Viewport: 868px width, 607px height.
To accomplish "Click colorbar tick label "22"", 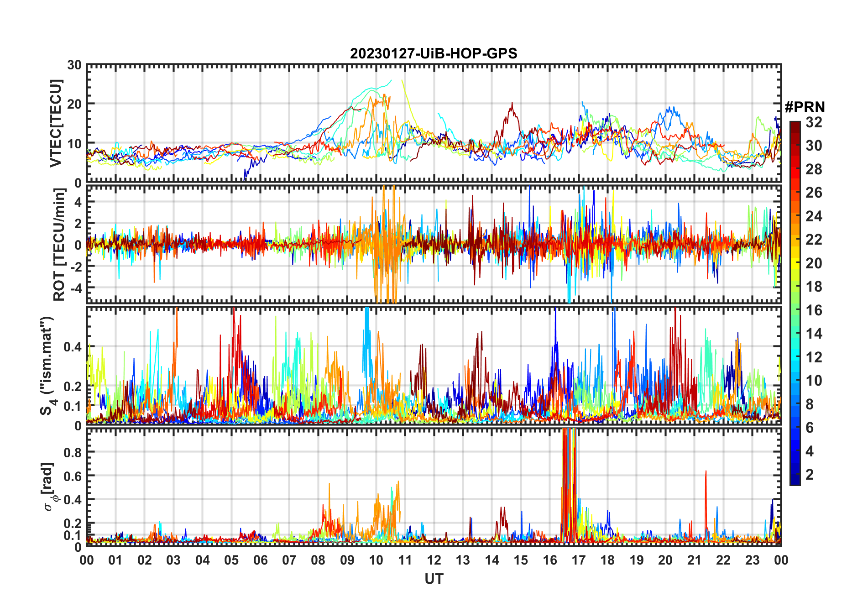I will coord(814,240).
